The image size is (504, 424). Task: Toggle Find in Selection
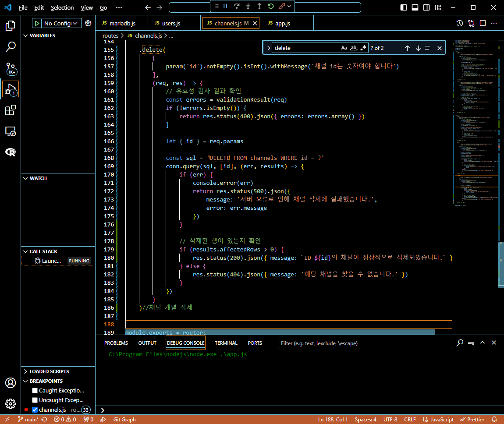[x=428, y=48]
